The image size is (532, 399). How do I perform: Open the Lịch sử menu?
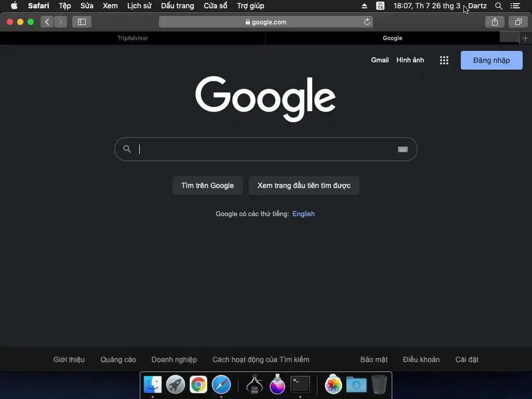[x=139, y=6]
